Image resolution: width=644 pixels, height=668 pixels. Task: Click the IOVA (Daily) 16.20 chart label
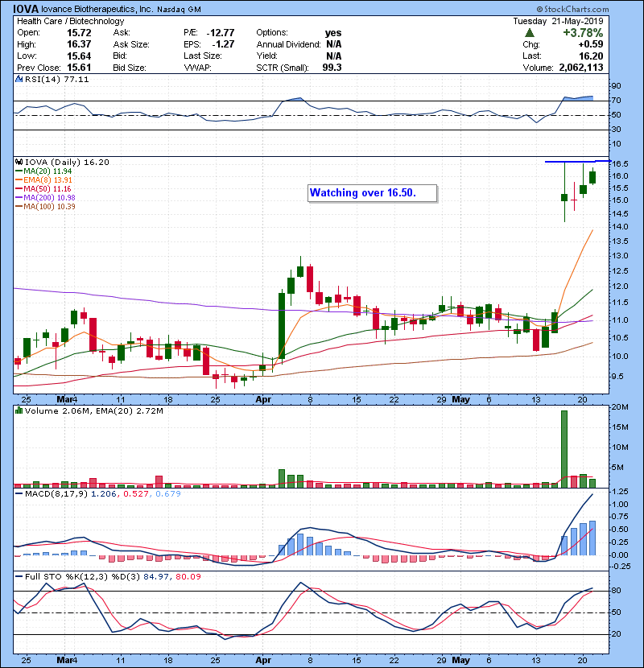tap(67, 163)
